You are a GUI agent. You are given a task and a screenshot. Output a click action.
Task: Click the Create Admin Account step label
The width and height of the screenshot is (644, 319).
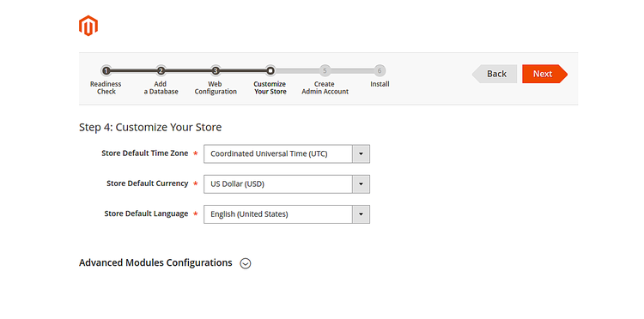click(325, 87)
